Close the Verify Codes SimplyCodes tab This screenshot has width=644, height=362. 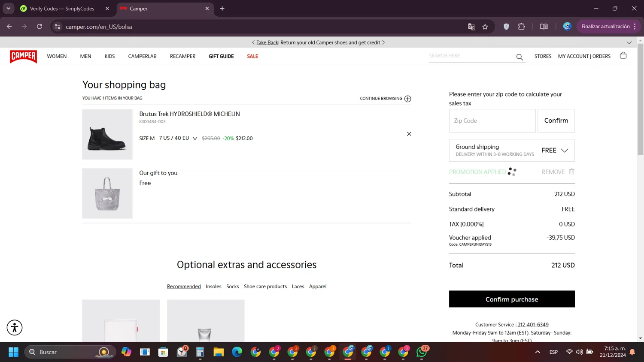click(x=107, y=9)
